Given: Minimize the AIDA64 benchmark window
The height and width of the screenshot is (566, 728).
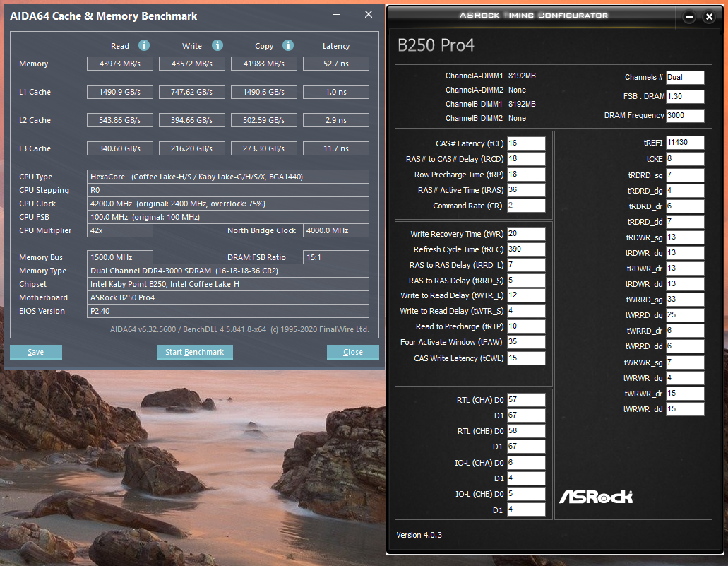Looking at the screenshot, I should [x=336, y=15].
